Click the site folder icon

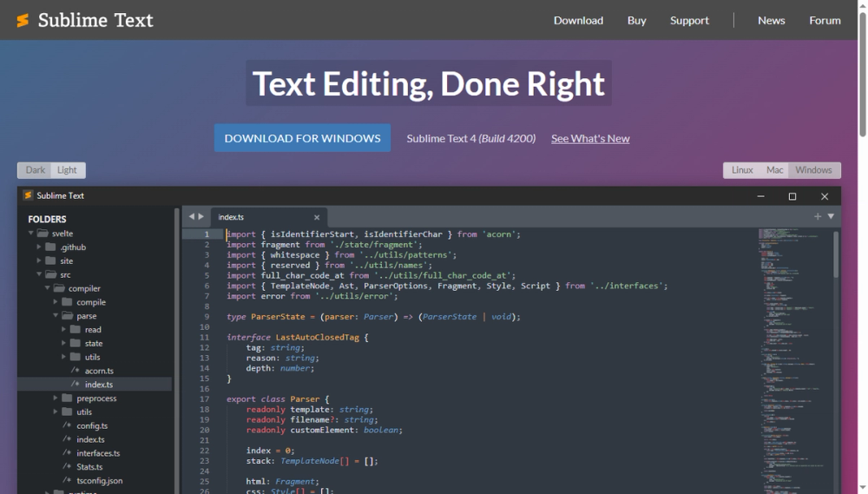pos(50,260)
